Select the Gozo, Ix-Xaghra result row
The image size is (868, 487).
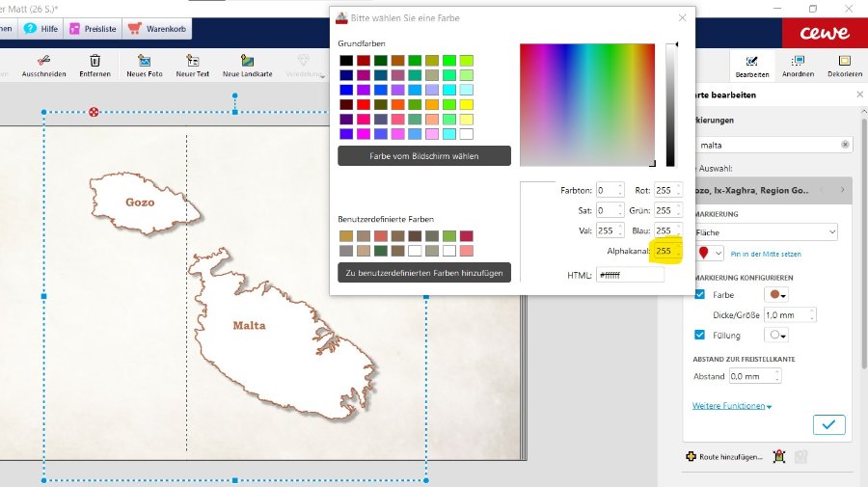772,190
